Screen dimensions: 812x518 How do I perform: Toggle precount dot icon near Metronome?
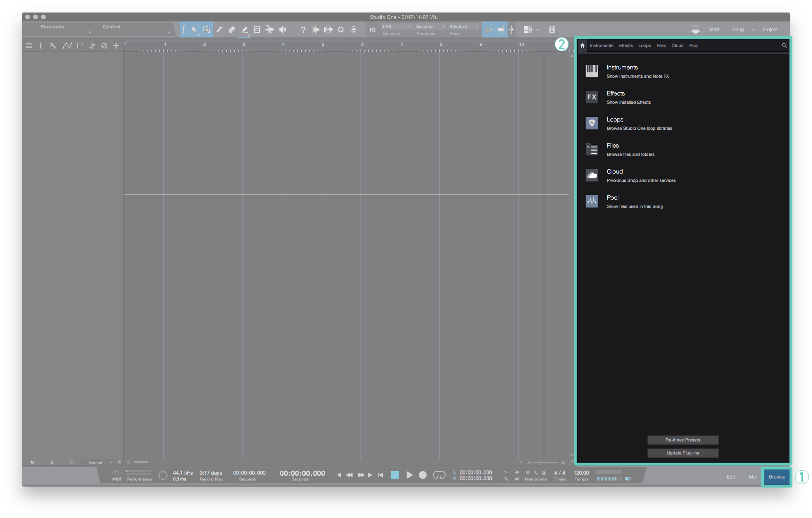coord(528,473)
